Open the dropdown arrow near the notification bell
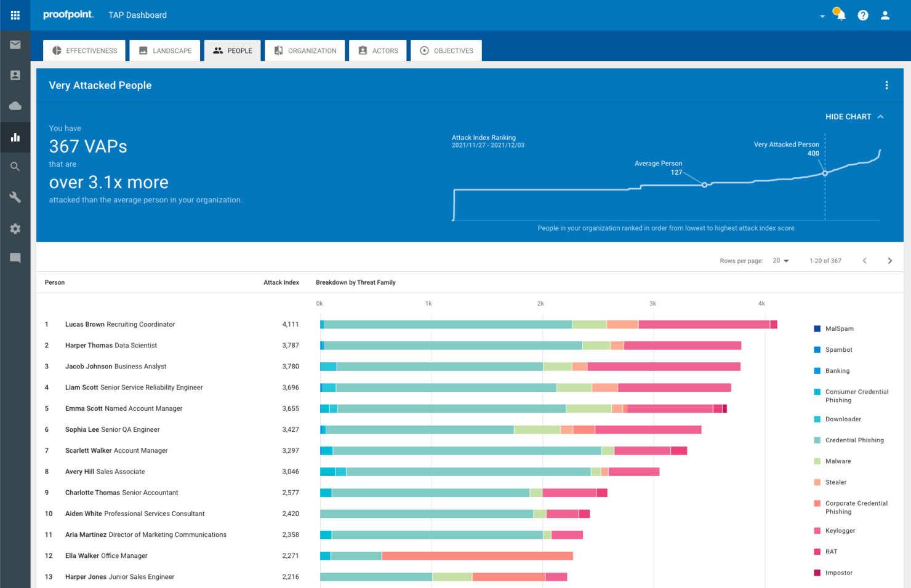This screenshot has height=588, width=911. (822, 17)
